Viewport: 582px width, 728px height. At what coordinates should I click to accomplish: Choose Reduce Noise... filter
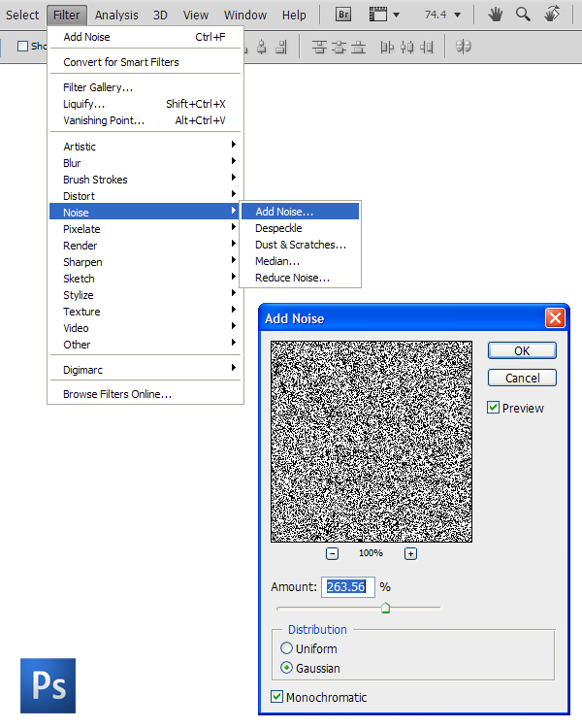pos(300,278)
